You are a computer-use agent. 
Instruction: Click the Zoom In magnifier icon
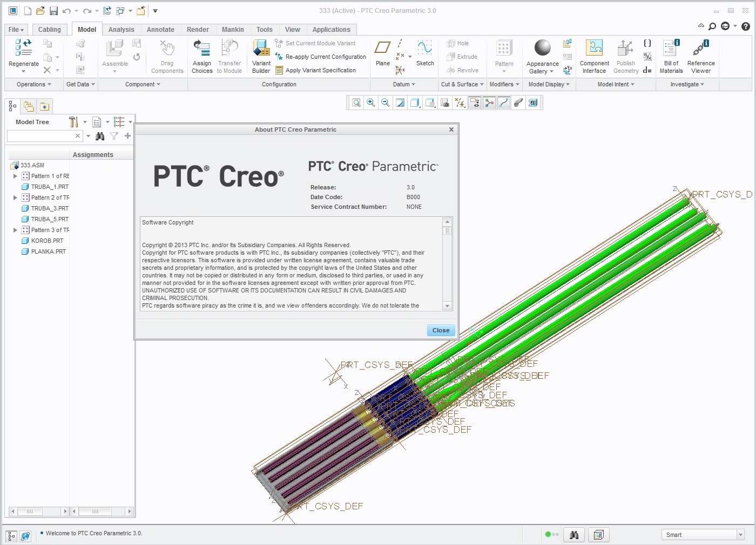coord(371,103)
